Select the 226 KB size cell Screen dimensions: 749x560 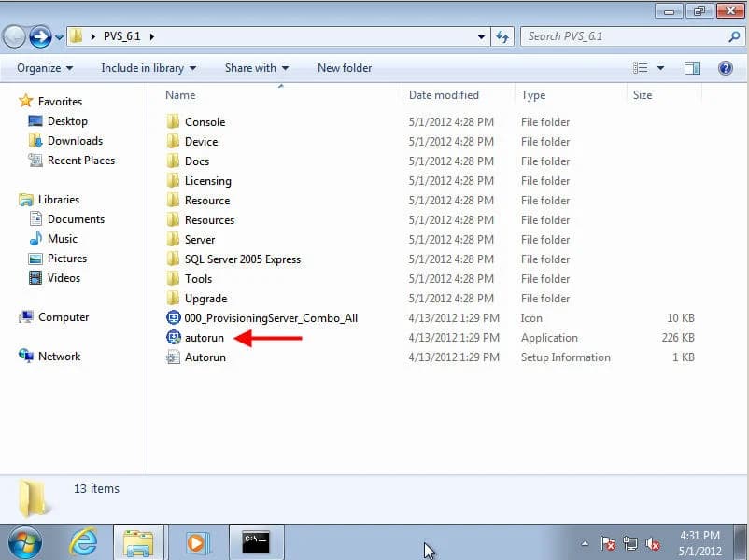[678, 338]
